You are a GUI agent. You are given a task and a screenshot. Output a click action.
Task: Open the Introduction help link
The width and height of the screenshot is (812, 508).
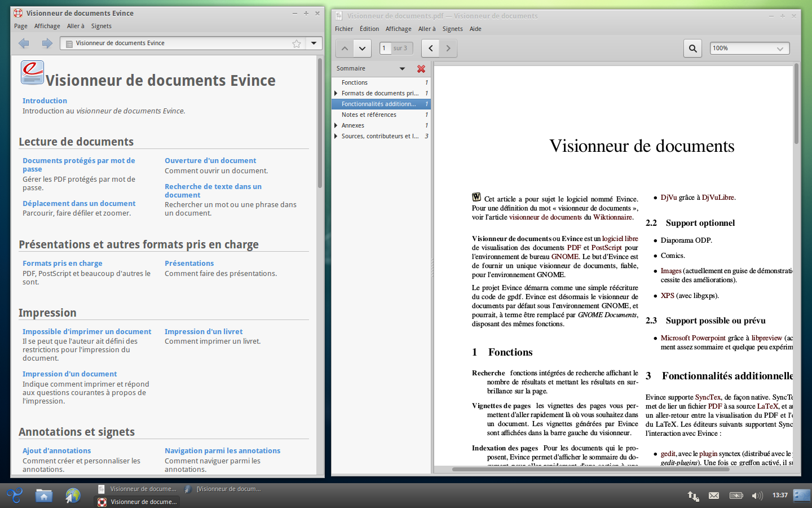[x=45, y=100]
